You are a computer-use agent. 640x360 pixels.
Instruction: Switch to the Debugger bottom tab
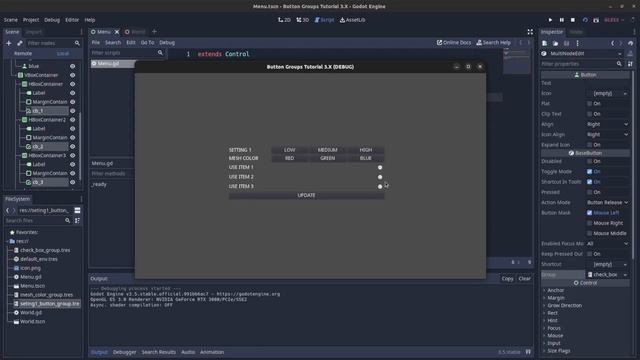pos(124,352)
